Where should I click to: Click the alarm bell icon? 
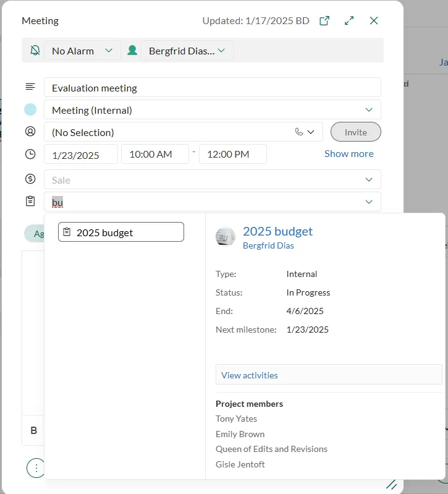click(34, 51)
